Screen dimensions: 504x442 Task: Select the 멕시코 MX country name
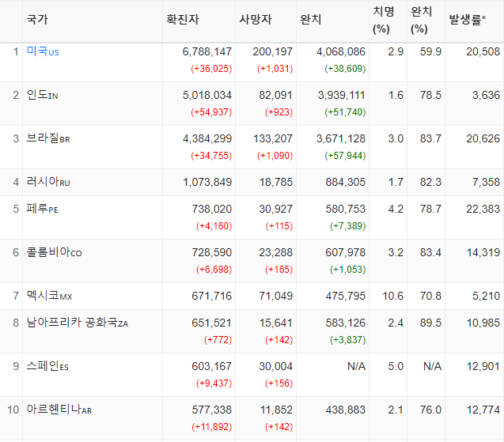coord(50,296)
